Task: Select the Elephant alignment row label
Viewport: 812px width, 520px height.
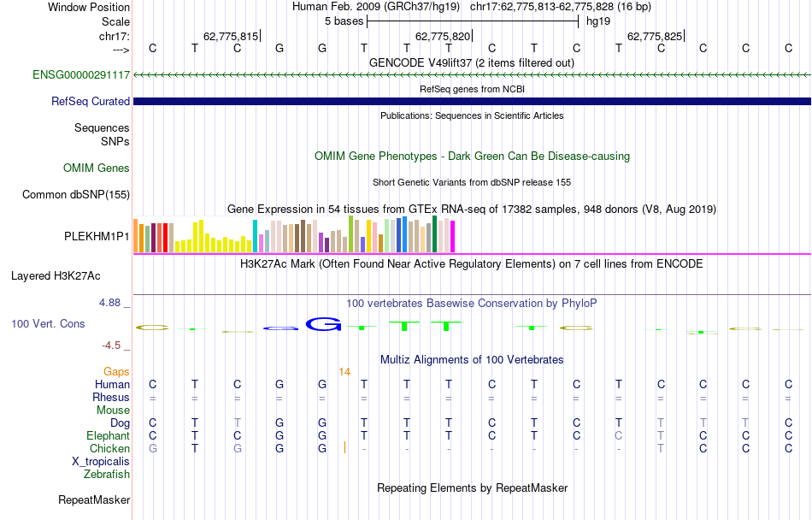Action: click(x=109, y=436)
